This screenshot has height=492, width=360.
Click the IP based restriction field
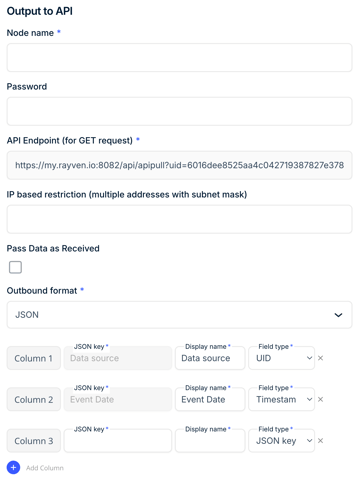[179, 219]
